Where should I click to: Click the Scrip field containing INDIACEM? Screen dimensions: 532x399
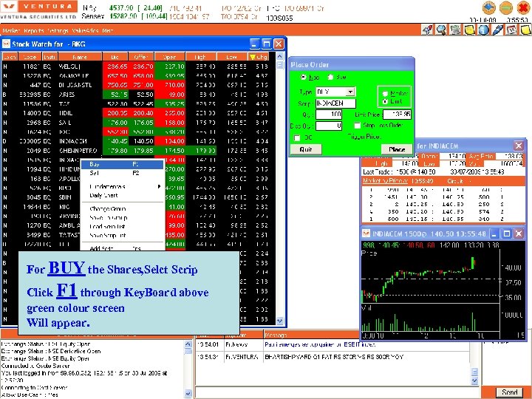coord(335,103)
